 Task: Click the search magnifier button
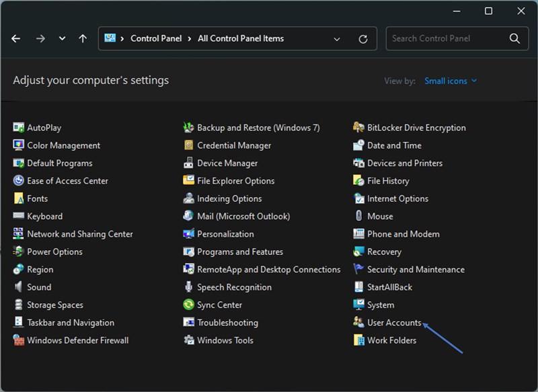pyautogui.click(x=514, y=38)
